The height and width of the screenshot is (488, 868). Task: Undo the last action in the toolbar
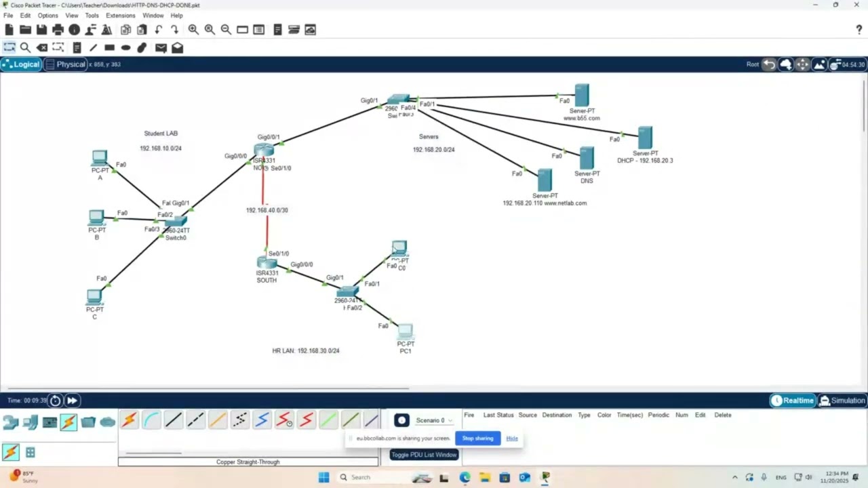[158, 30]
